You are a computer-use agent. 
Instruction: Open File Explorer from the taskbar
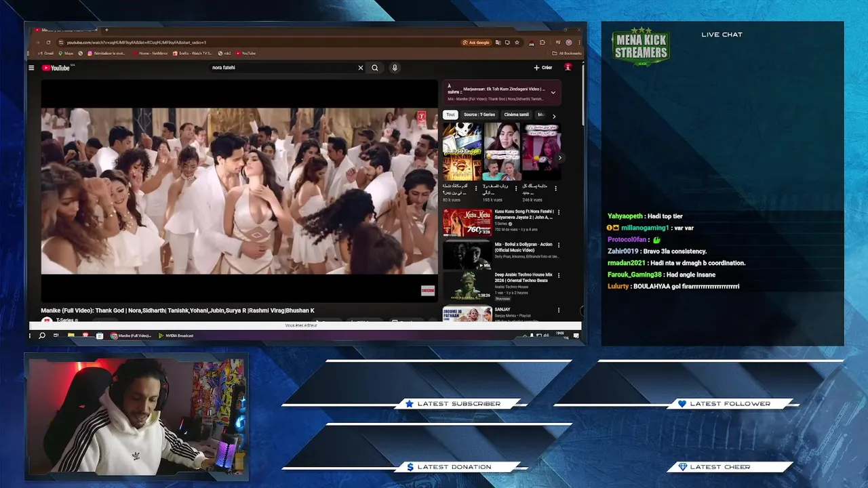coord(71,335)
